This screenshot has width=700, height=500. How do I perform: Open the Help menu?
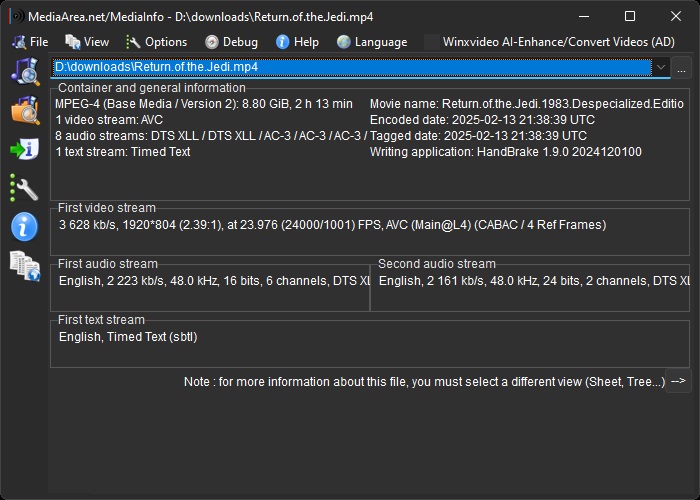[297, 42]
